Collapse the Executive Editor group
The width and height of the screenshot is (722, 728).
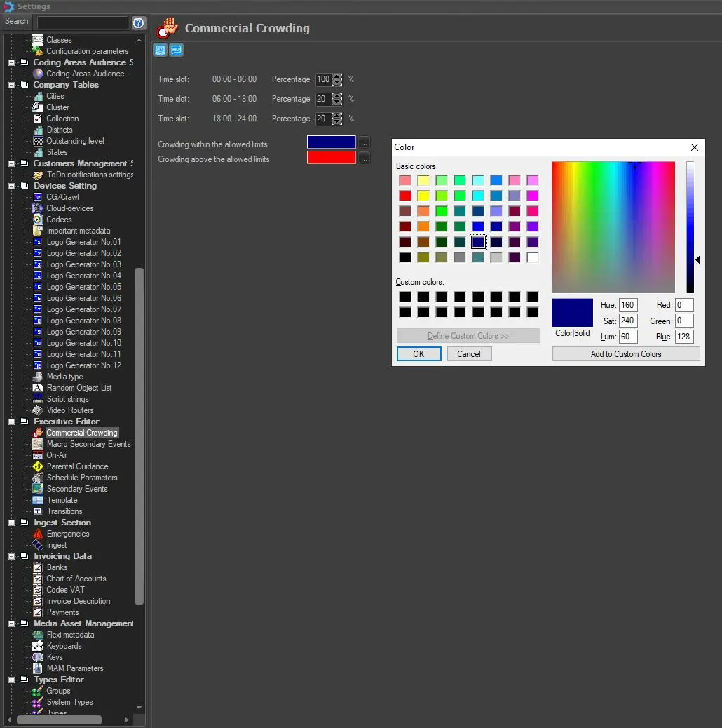[x=12, y=422]
